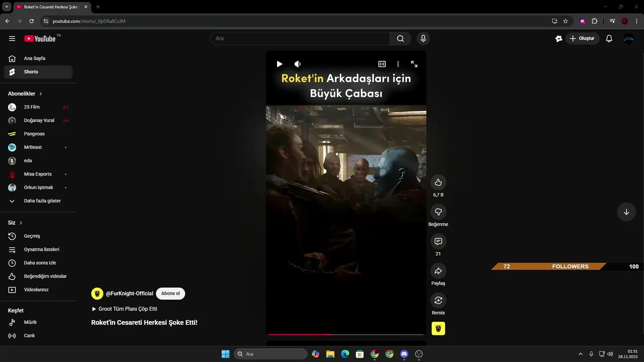Toggle closed captions on the Short
The height and width of the screenshot is (362, 644).
(382, 64)
